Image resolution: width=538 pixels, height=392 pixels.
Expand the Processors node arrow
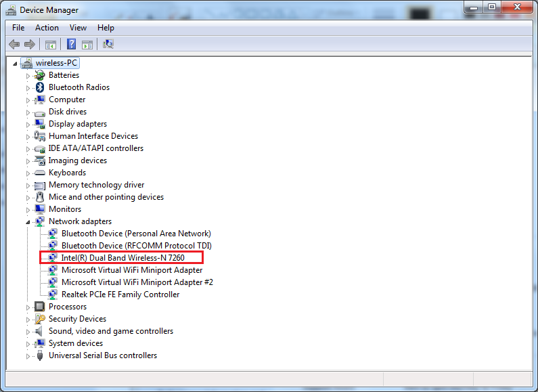[x=28, y=307]
